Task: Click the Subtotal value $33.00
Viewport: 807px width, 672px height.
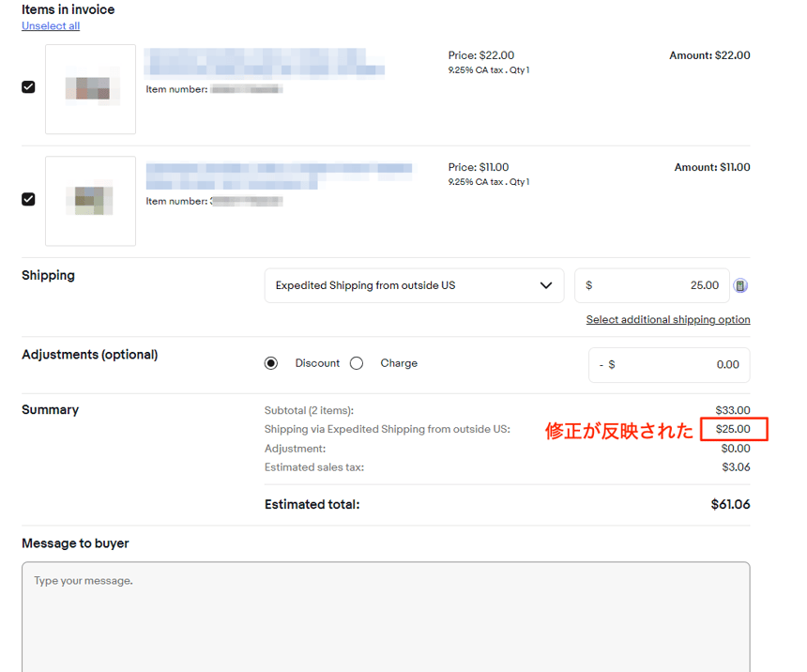Action: pyautogui.click(x=732, y=410)
